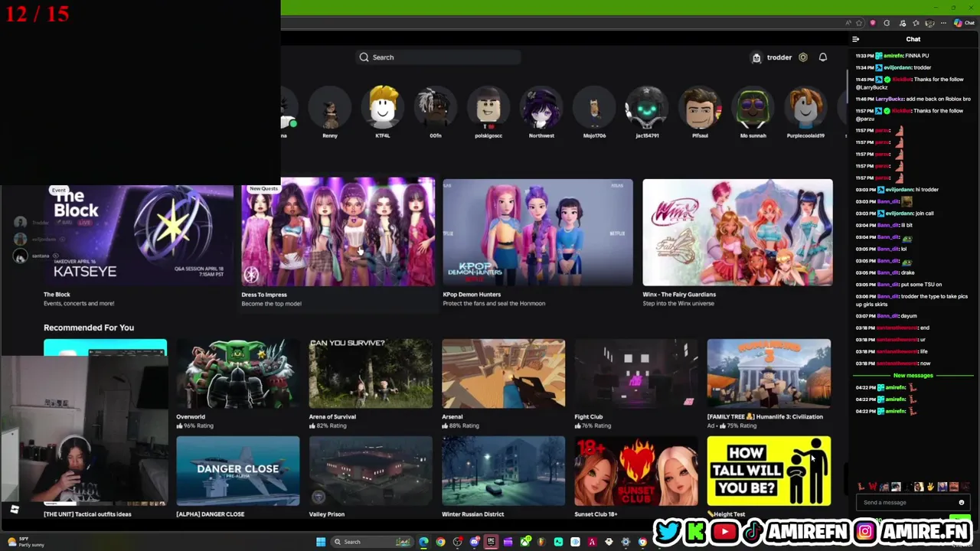Screen dimensions: 980x551
Task: Open friend Pifsaul's avatar
Action: click(x=700, y=108)
